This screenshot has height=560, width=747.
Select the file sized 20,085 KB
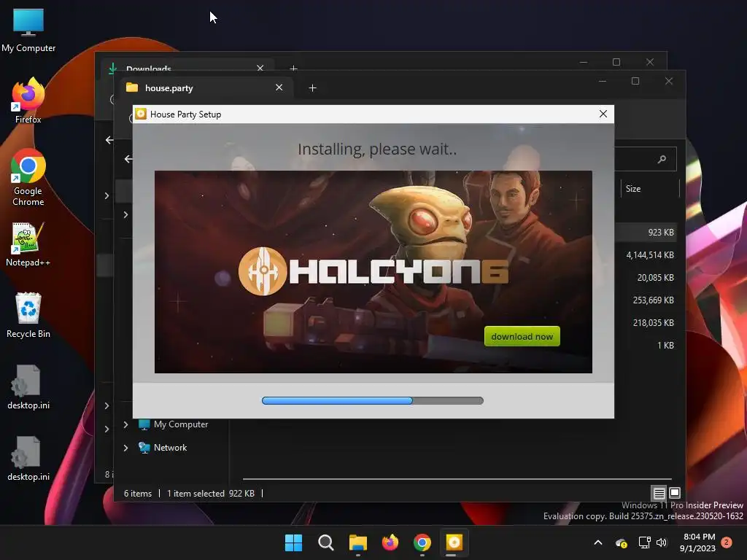coord(655,277)
